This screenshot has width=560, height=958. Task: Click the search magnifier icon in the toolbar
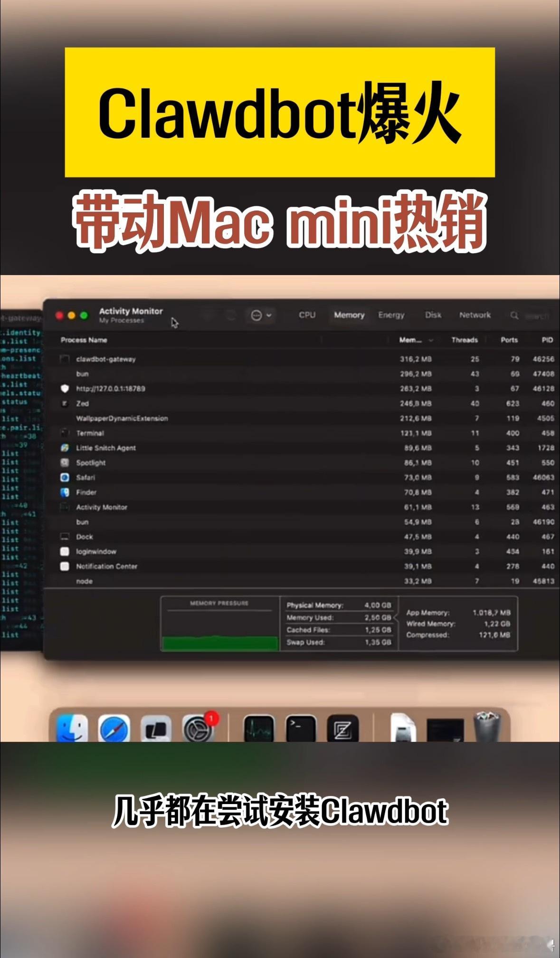click(x=514, y=315)
